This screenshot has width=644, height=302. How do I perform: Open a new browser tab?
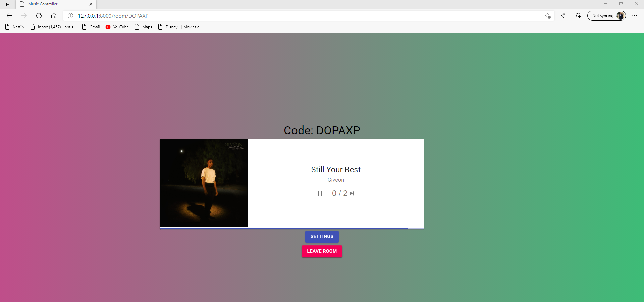coord(102,4)
